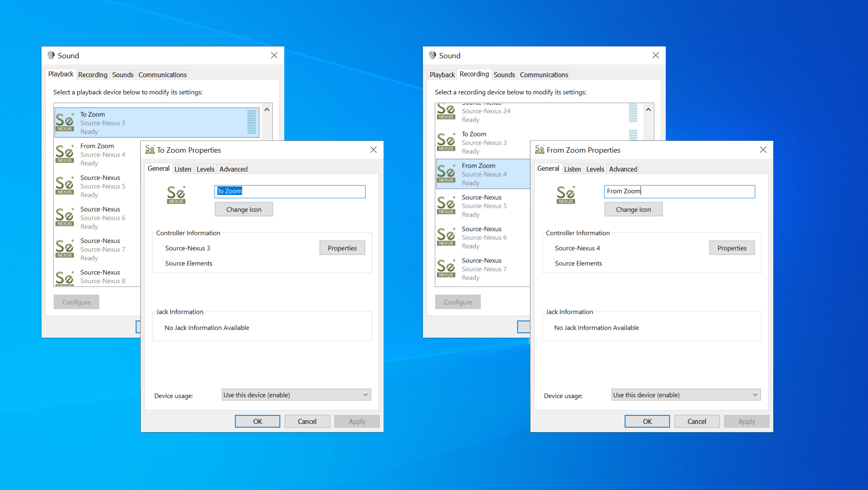Close the From Zoom Properties dialog
The height and width of the screenshot is (490, 868).
763,150
